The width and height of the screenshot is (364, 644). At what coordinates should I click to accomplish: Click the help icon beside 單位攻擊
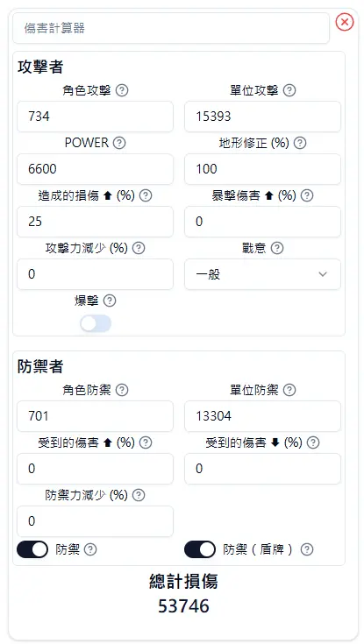pyautogui.click(x=289, y=90)
